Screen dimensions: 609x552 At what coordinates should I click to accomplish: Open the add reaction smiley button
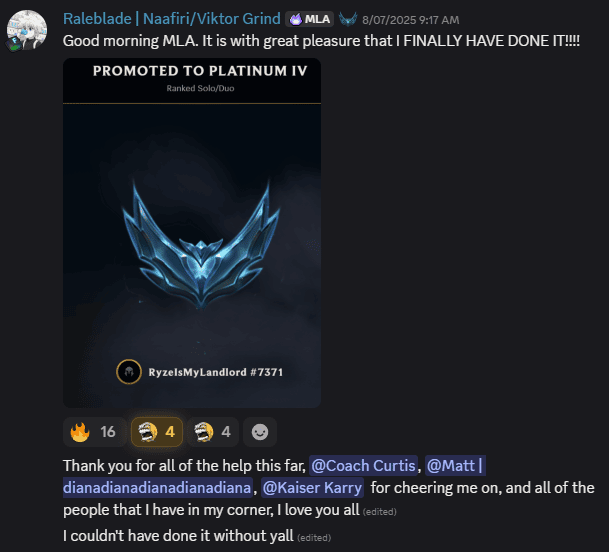point(260,432)
